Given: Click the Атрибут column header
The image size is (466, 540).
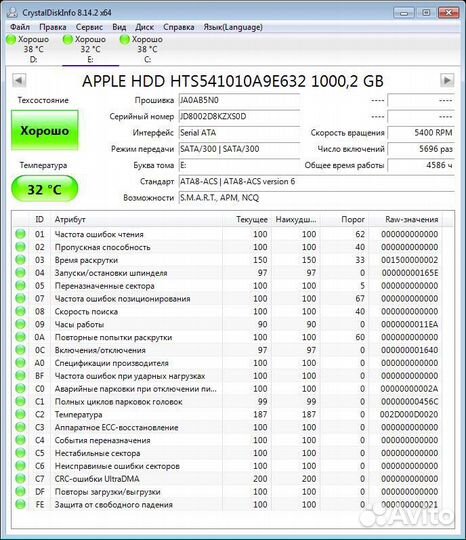Looking at the screenshot, I should point(137,219).
